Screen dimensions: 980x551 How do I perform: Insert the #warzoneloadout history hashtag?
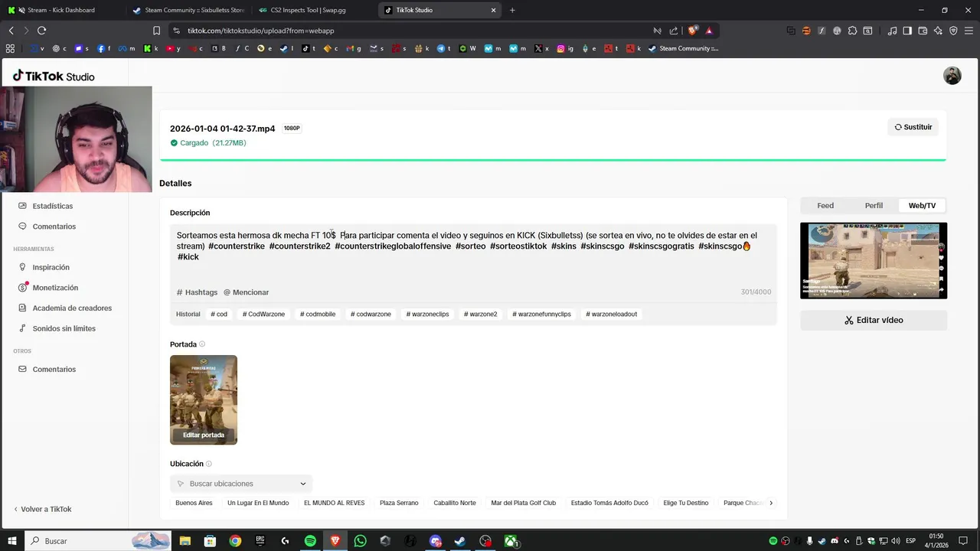tap(611, 314)
